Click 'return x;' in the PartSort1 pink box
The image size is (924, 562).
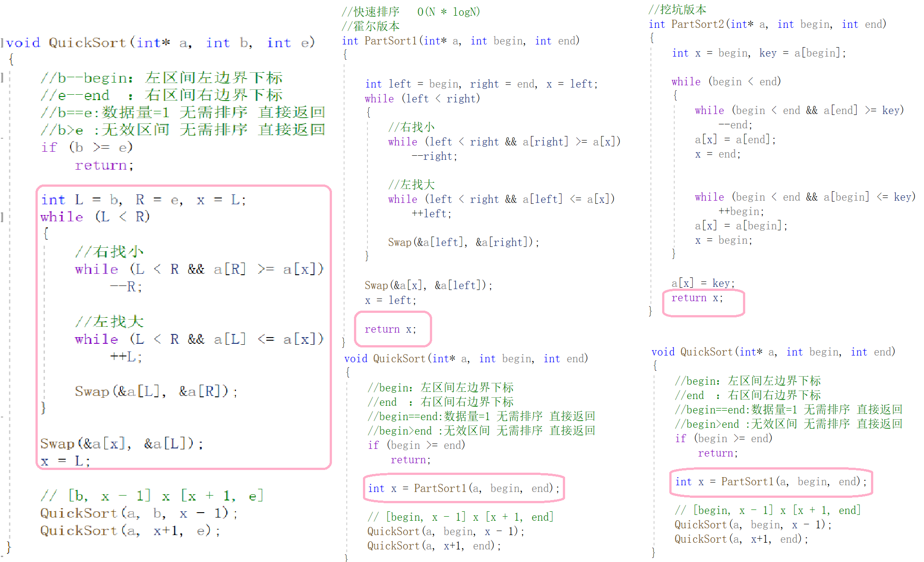click(390, 329)
